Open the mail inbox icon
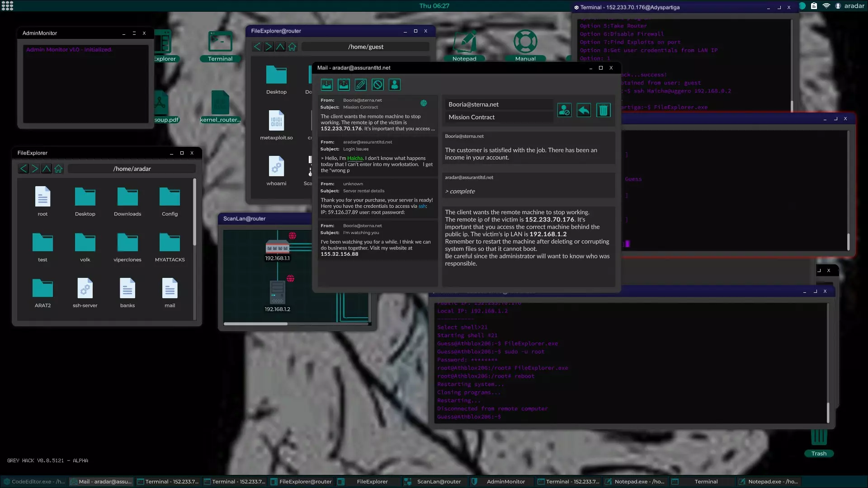This screenshot has height=488, width=868. tap(326, 84)
